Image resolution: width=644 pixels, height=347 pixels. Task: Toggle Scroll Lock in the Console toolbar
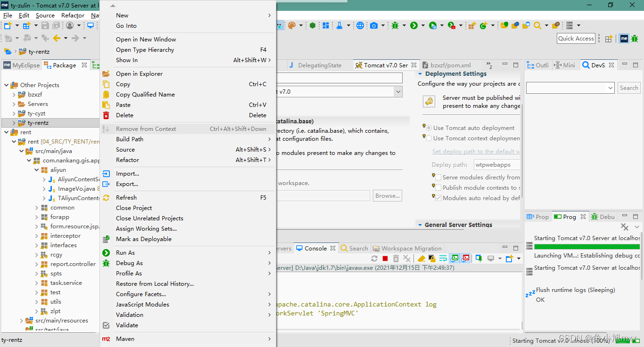[432, 258]
